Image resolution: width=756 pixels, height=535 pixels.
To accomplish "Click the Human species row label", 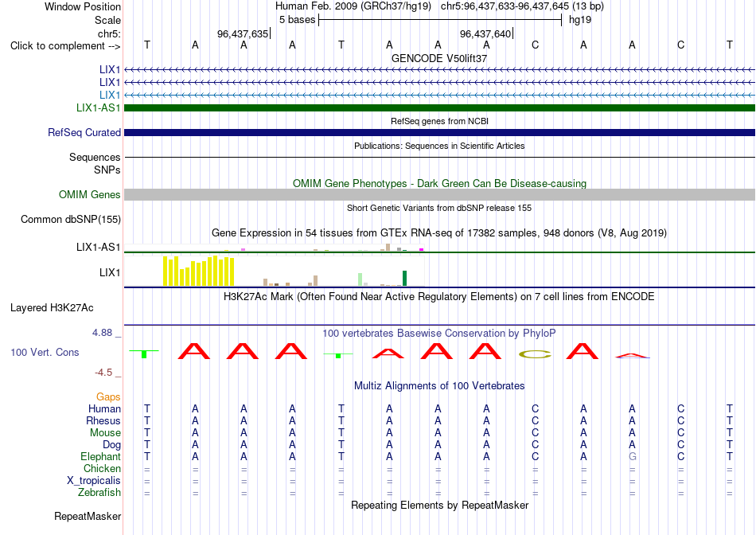I will click(104, 409).
